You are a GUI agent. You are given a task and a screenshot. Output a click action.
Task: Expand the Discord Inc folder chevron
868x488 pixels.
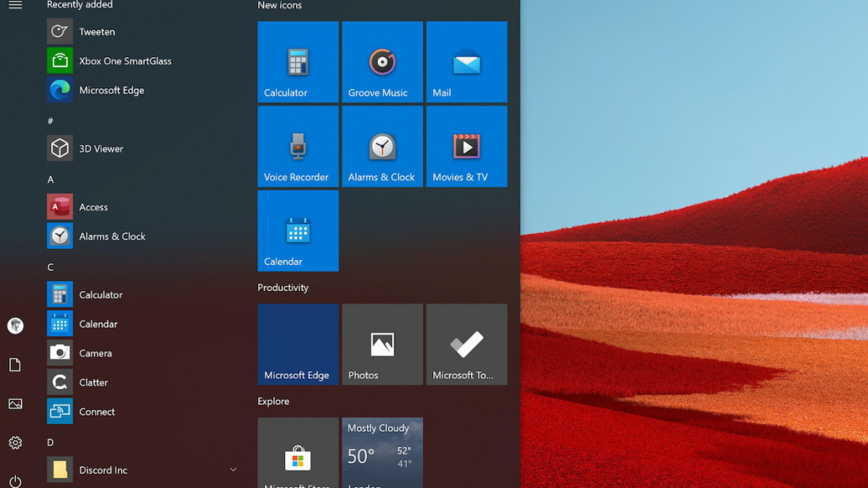(233, 470)
